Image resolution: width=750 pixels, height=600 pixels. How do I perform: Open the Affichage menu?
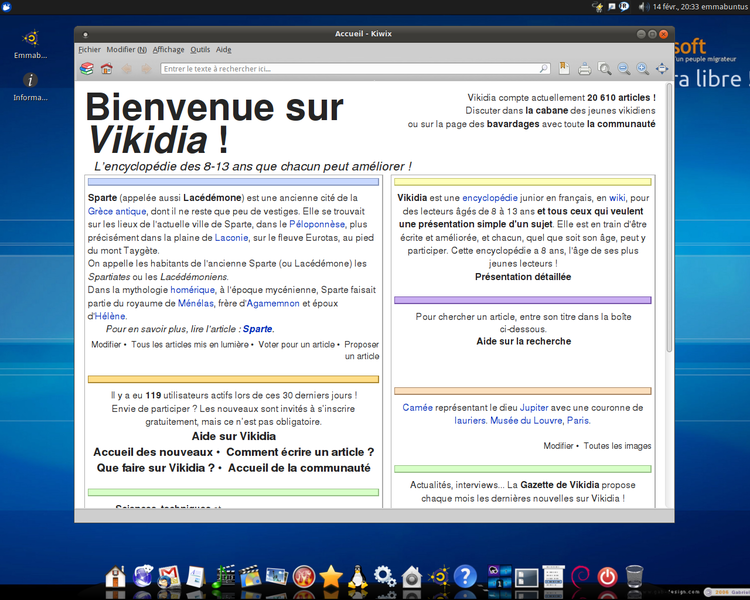point(168,49)
